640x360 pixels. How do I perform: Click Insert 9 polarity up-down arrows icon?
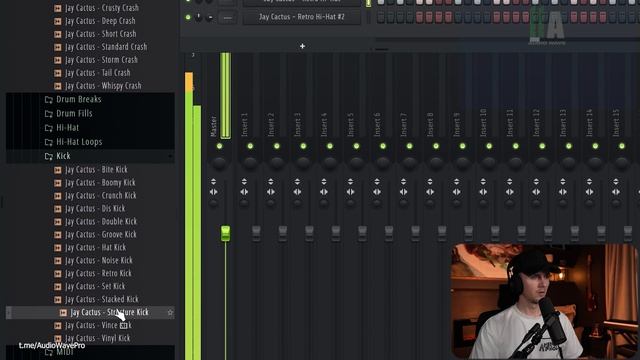coord(456,181)
